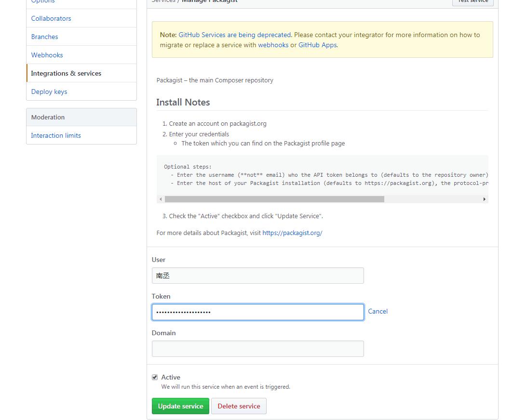Open Deploy keys settings
Image resolution: width=527 pixels, height=420 pixels.
(49, 92)
